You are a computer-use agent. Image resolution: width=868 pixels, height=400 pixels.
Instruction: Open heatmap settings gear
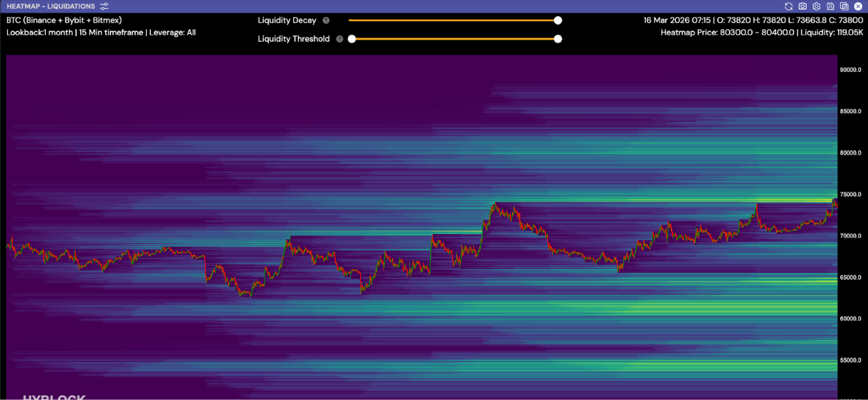[816, 6]
